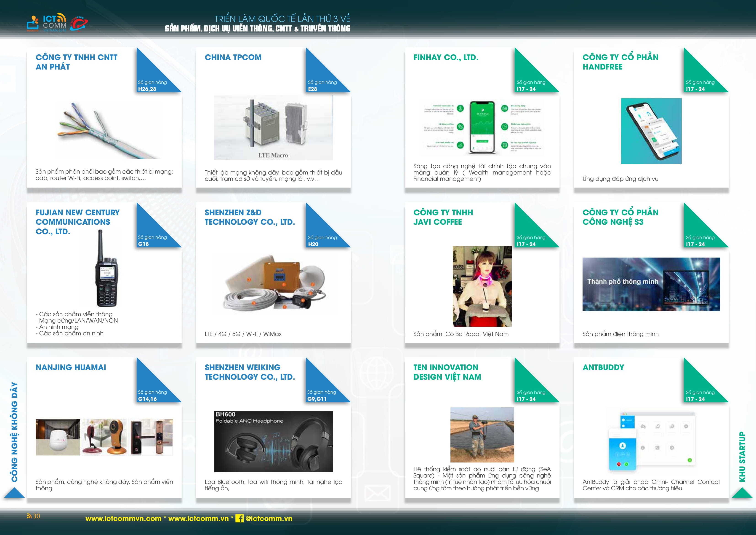The height and width of the screenshot is (535, 756).
Task: Click the Nanjing Huamai title
Action: pyautogui.click(x=71, y=367)
